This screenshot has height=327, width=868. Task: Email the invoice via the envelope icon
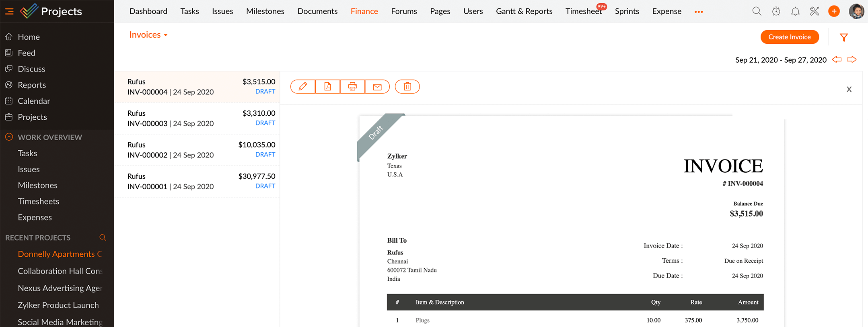point(377,86)
